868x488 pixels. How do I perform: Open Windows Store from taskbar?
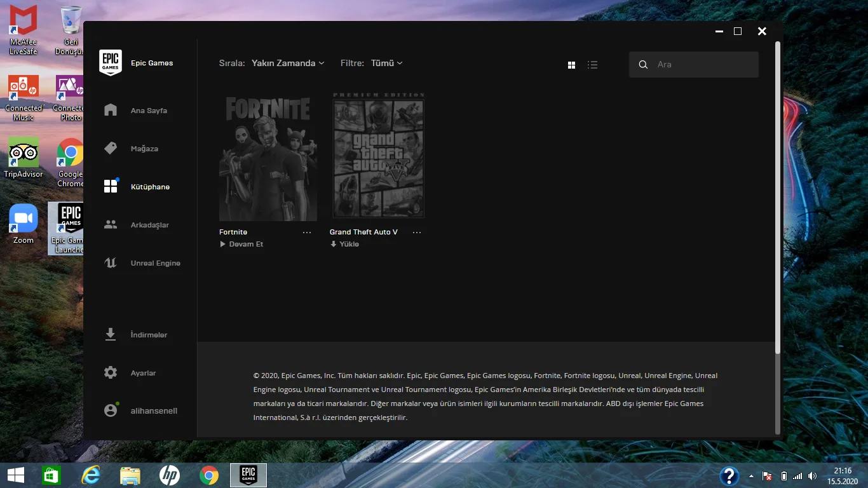pos(51,475)
